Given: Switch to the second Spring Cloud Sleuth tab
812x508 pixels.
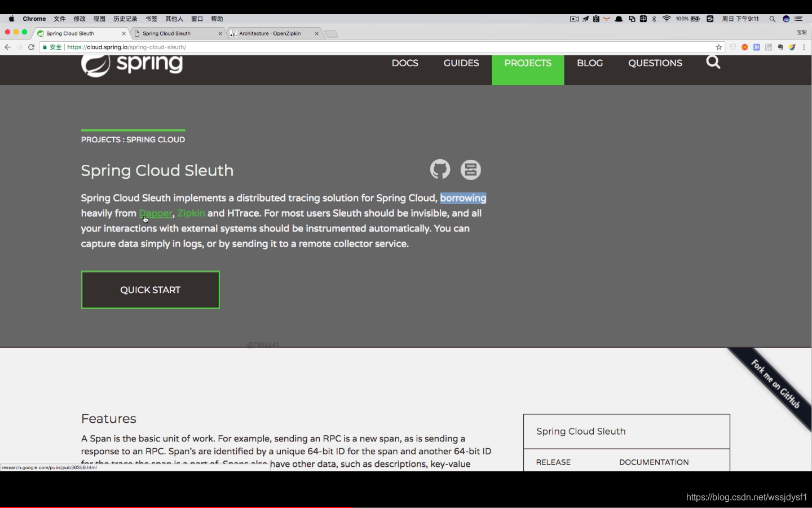Looking at the screenshot, I should tap(178, 33).
